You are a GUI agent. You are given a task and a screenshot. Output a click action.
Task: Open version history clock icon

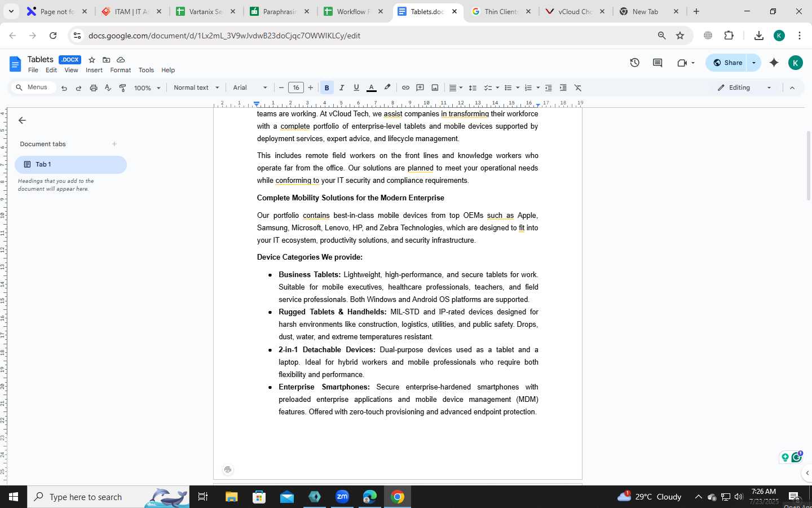634,63
